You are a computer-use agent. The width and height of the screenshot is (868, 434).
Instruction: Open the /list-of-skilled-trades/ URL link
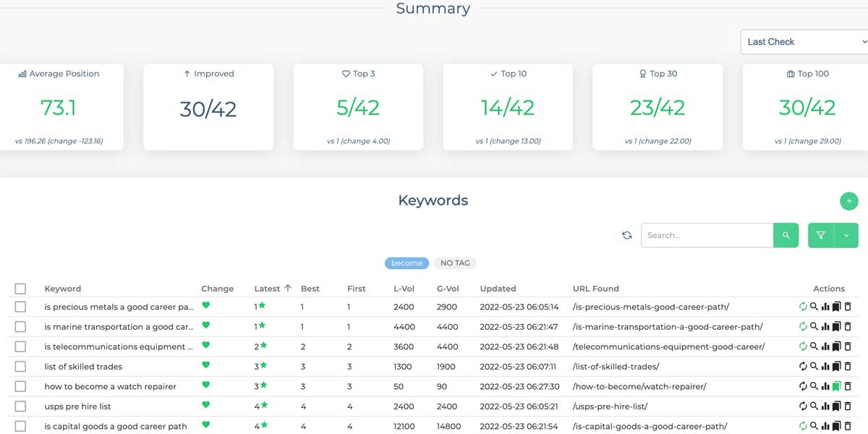[616, 367]
